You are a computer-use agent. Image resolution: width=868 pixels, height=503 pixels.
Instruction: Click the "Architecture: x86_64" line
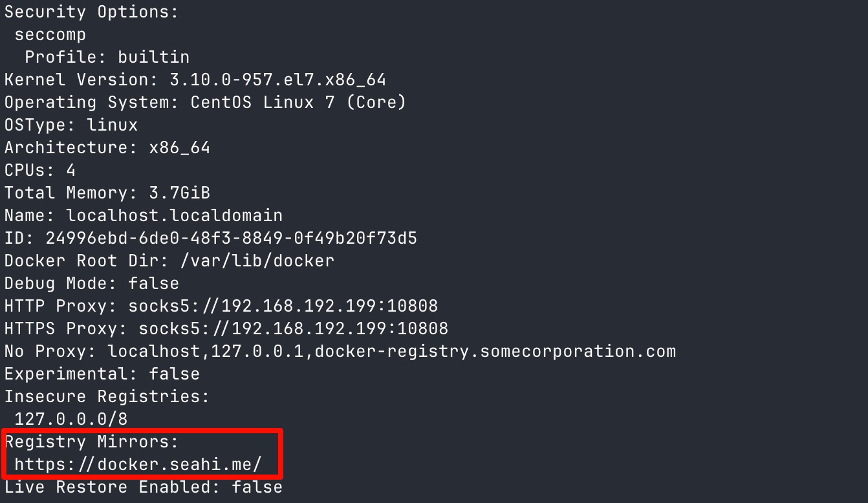pos(107,147)
